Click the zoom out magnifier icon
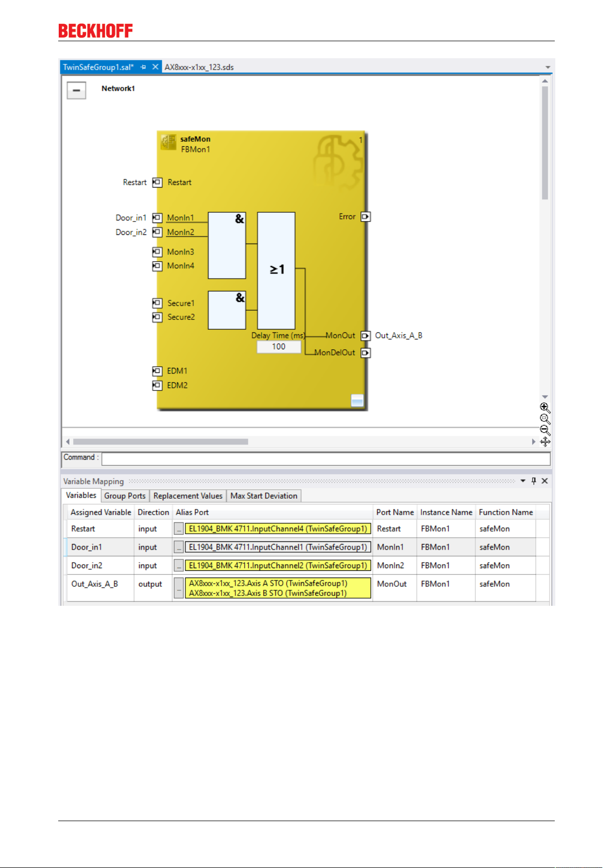The height and width of the screenshot is (868, 614). pyautogui.click(x=545, y=430)
